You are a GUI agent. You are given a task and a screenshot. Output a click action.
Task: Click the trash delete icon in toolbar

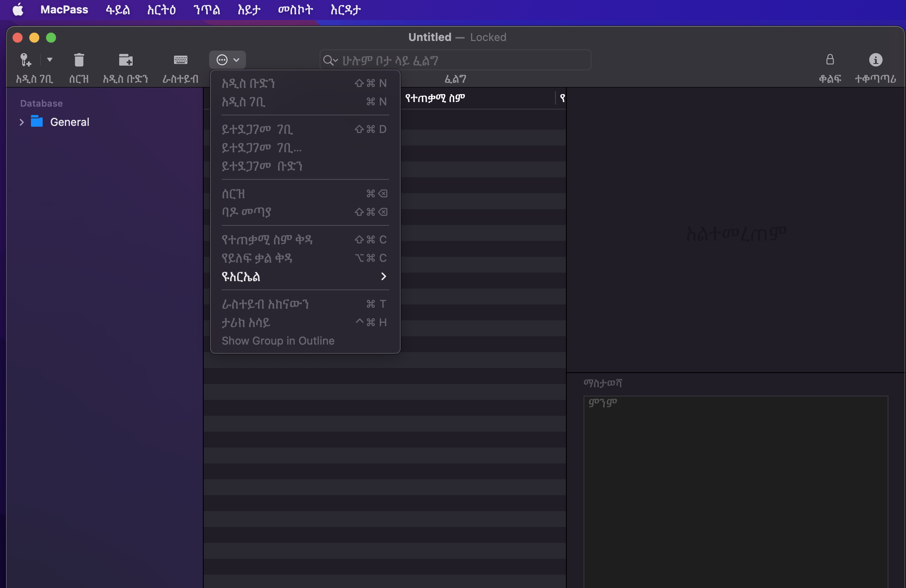[x=79, y=60]
